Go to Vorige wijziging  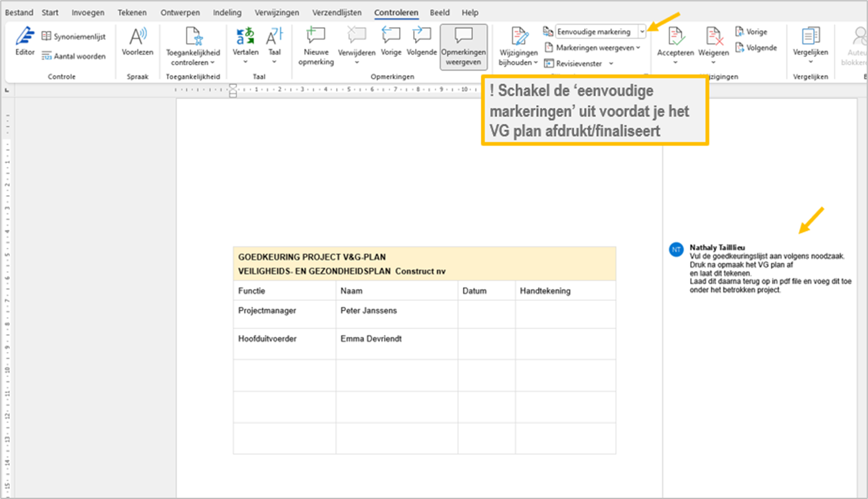751,31
